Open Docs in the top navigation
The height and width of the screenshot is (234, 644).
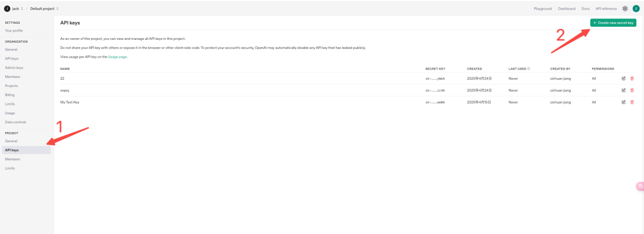click(x=586, y=8)
